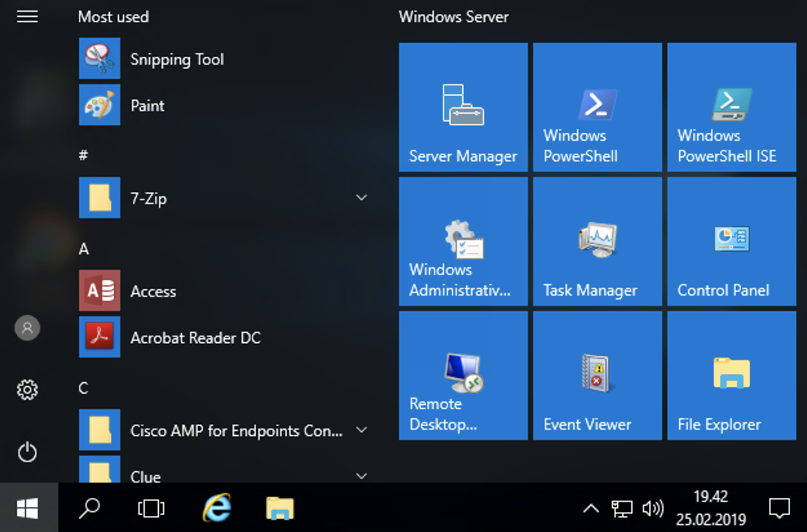Open the Server Manager tile
The height and width of the screenshot is (532, 807).
tap(464, 107)
